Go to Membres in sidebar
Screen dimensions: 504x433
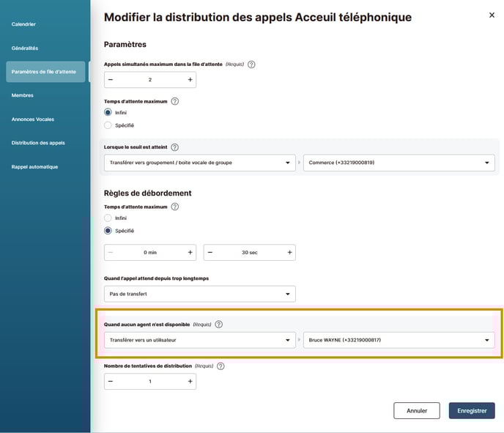23,95
